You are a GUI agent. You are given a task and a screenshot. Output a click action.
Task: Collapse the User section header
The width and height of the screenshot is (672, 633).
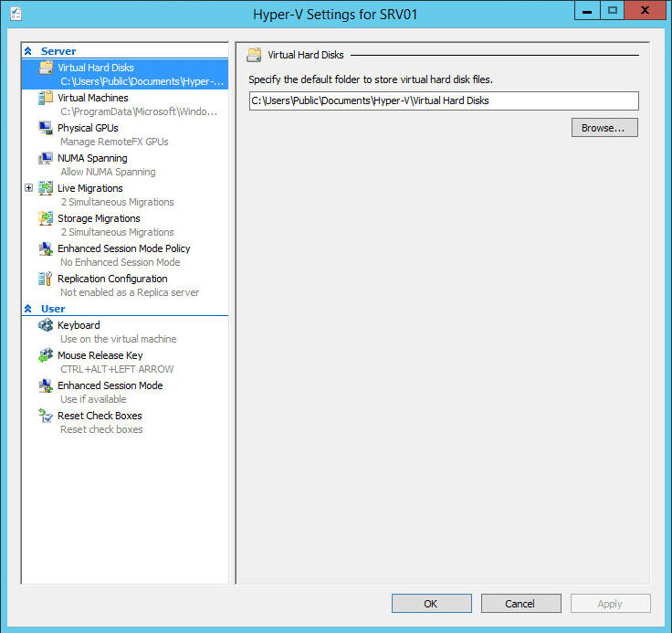coord(28,309)
